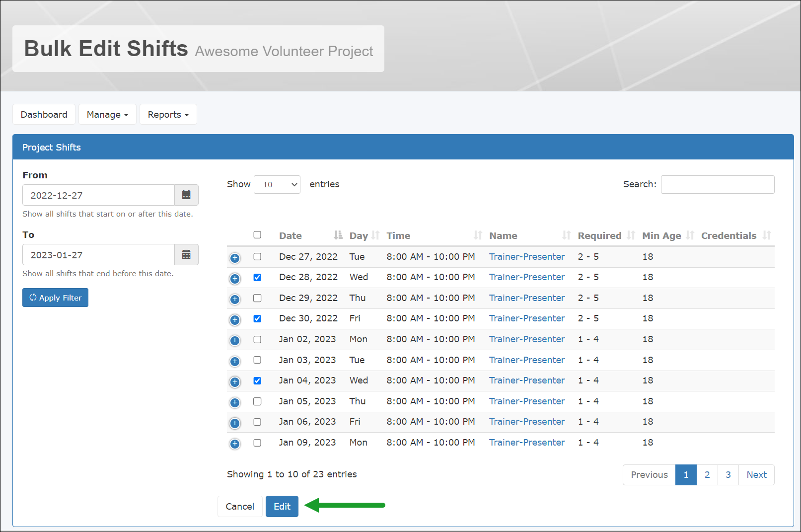Expand details for Dec 28, 2022 shift
The image size is (801, 532).
pos(235,279)
